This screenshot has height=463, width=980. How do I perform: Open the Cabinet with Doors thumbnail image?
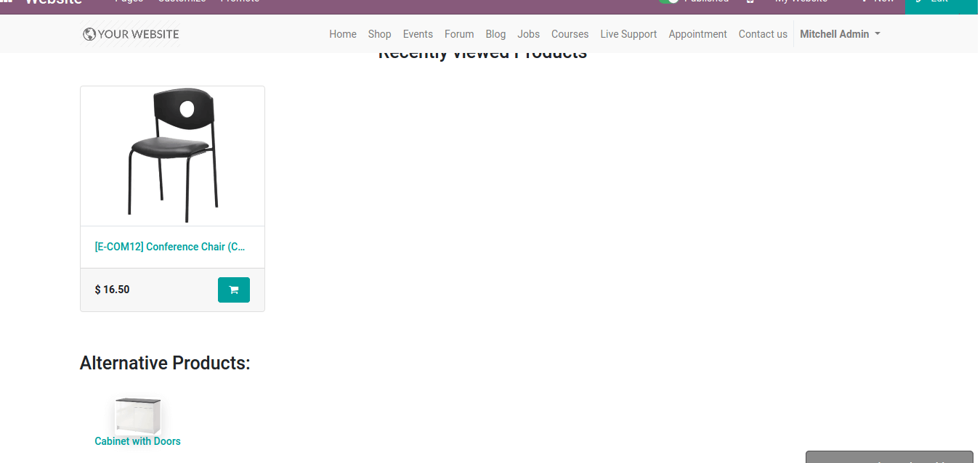tap(137, 415)
